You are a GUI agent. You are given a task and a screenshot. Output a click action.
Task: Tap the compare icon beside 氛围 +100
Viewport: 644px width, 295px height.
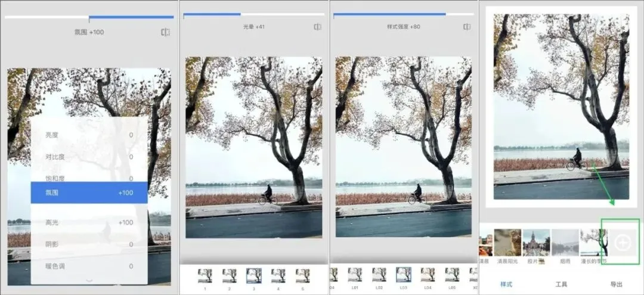click(x=166, y=32)
